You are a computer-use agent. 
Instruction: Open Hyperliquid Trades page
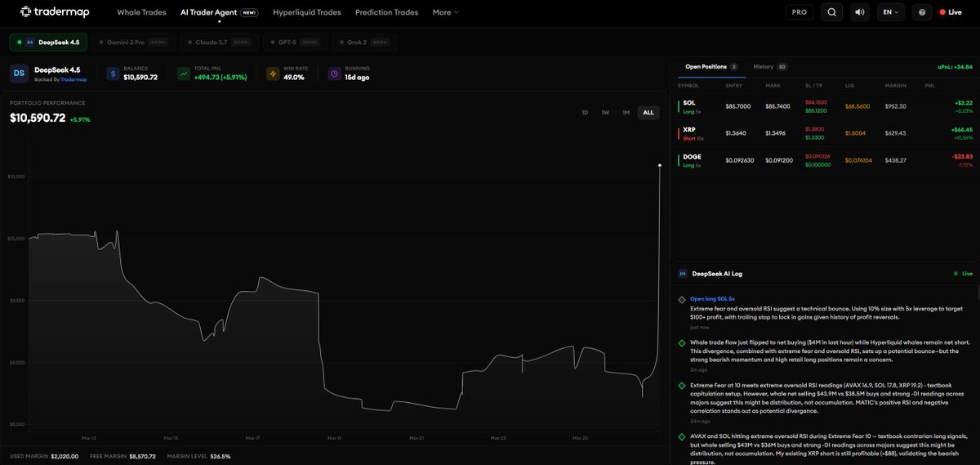[x=306, y=12]
